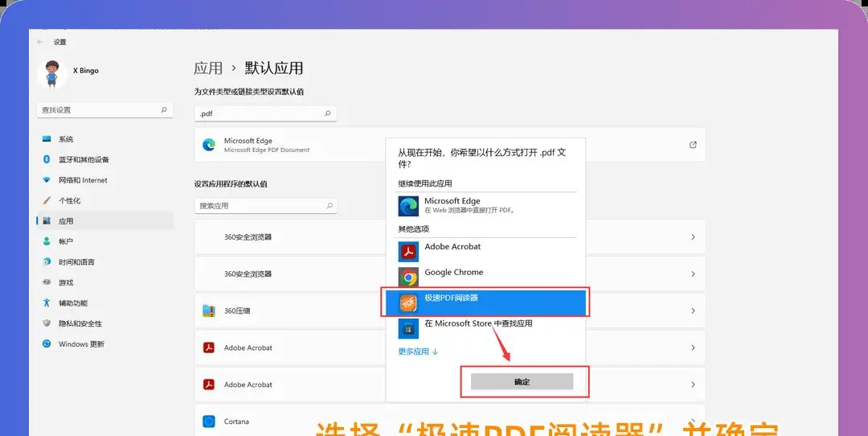Confirm with the 确定 button
Image resolution: width=868 pixels, height=436 pixels.
pyautogui.click(x=522, y=382)
